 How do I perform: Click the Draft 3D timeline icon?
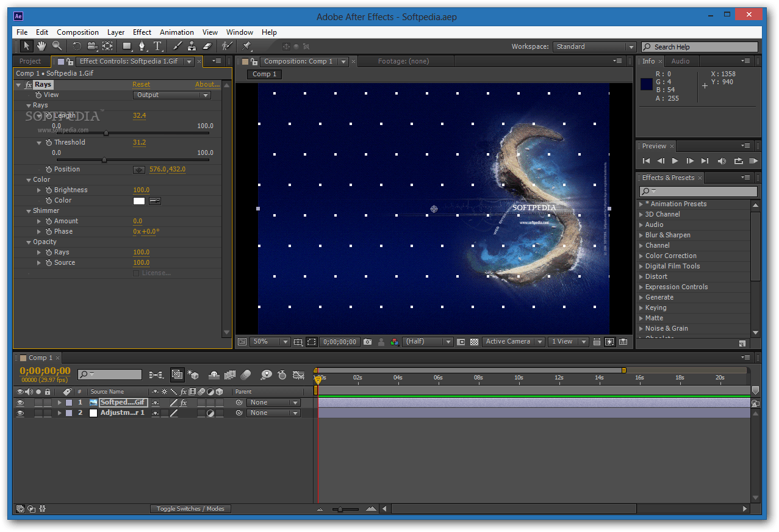pyautogui.click(x=193, y=375)
